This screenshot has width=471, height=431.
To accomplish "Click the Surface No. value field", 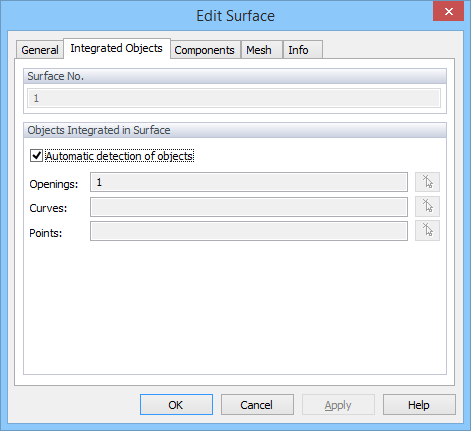I will (x=234, y=98).
